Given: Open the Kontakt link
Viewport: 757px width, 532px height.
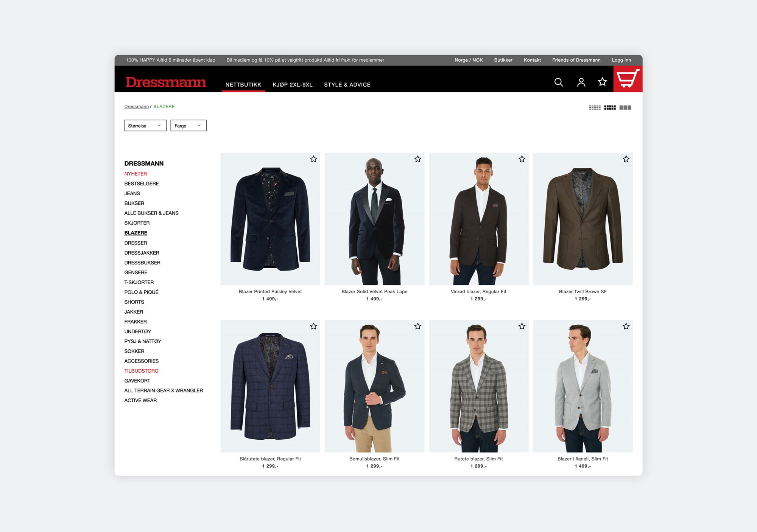Looking at the screenshot, I should (x=532, y=60).
